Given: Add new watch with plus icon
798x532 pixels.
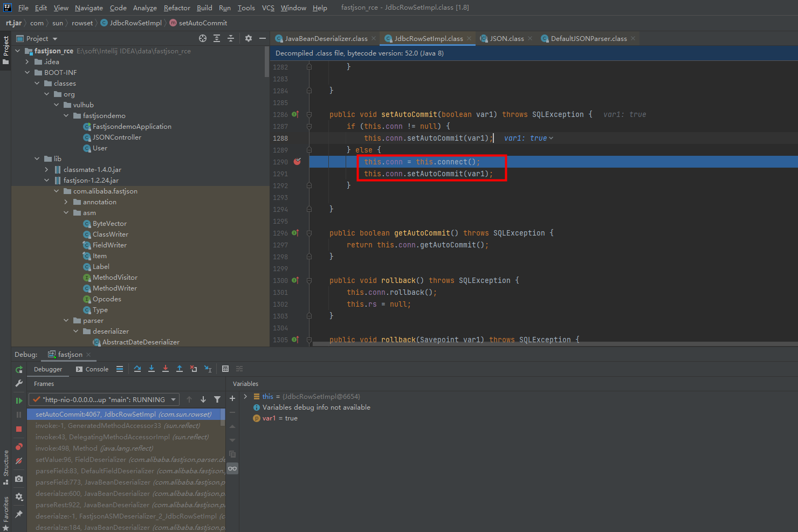Looking at the screenshot, I should click(232, 398).
